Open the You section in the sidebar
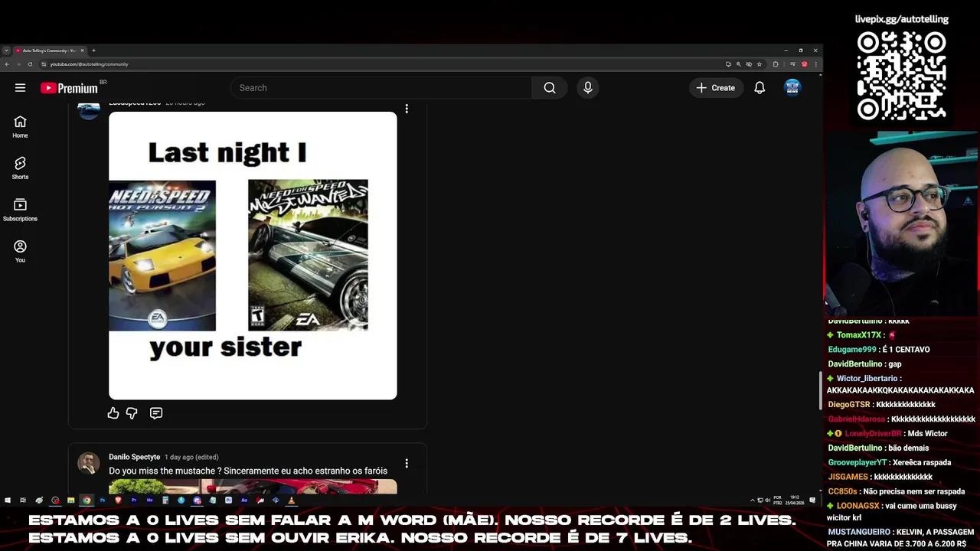 tap(20, 252)
